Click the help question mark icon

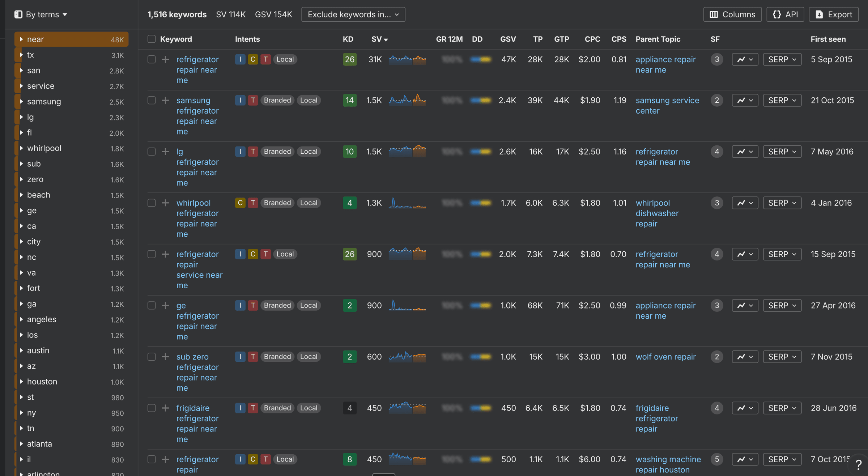[x=858, y=465]
